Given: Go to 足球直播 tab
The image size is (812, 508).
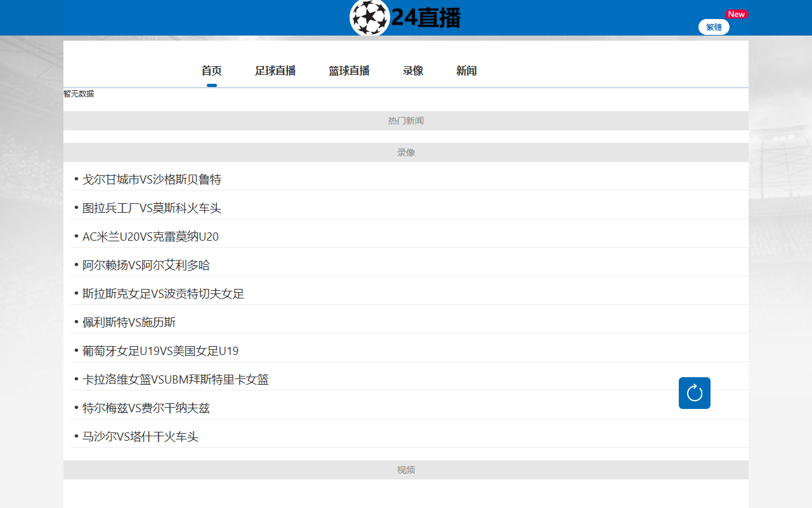Looking at the screenshot, I should (x=275, y=71).
